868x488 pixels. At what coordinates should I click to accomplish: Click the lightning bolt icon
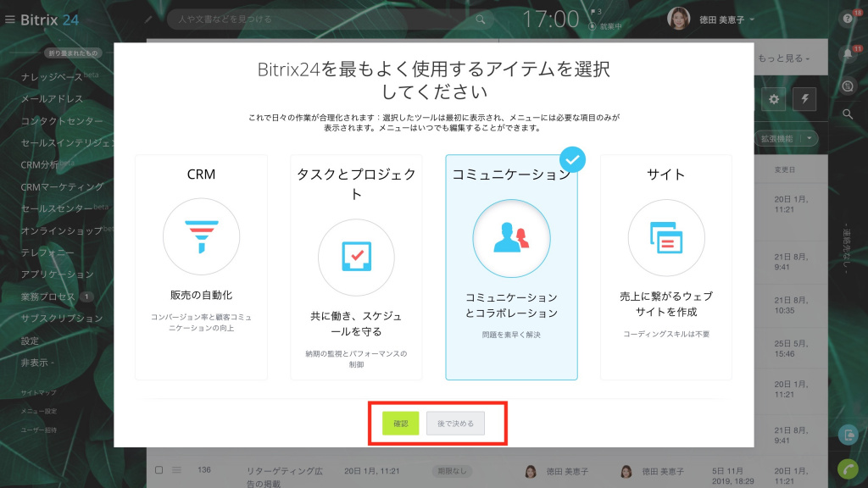tap(804, 99)
